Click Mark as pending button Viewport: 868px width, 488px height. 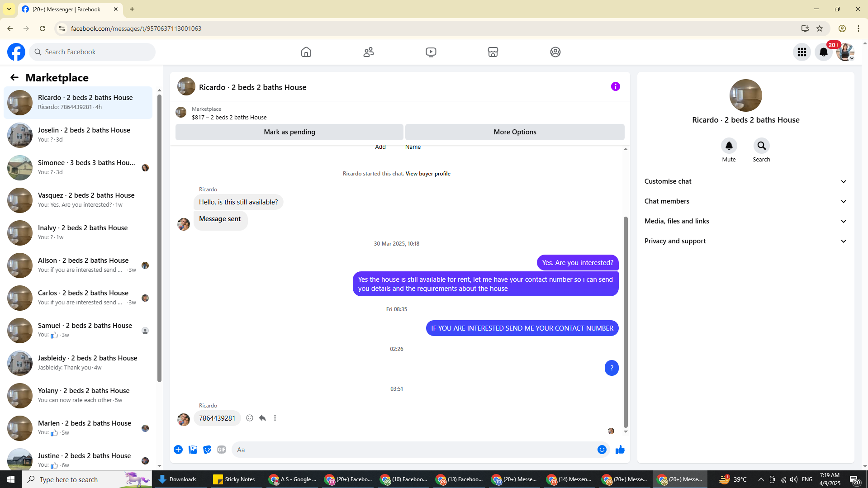289,132
